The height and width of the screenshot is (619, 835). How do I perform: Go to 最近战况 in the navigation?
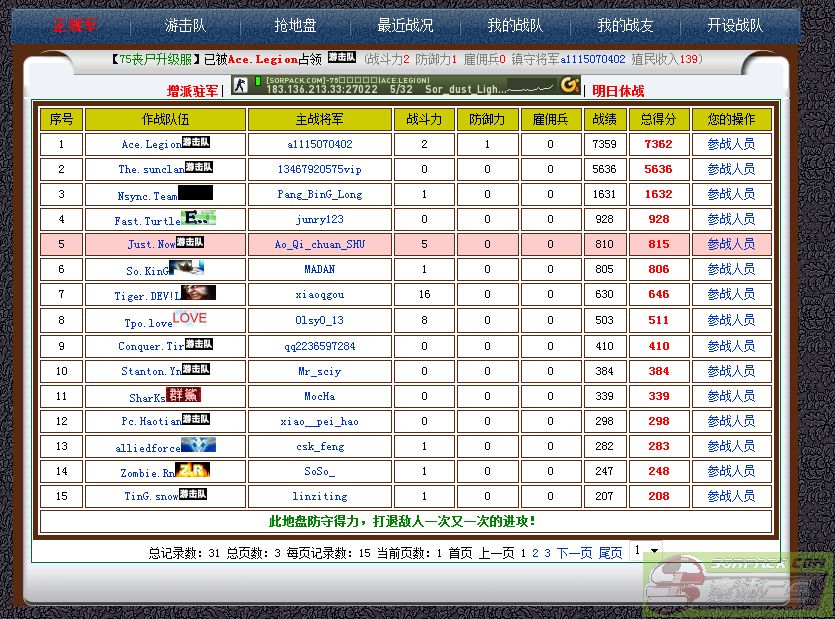[405, 26]
